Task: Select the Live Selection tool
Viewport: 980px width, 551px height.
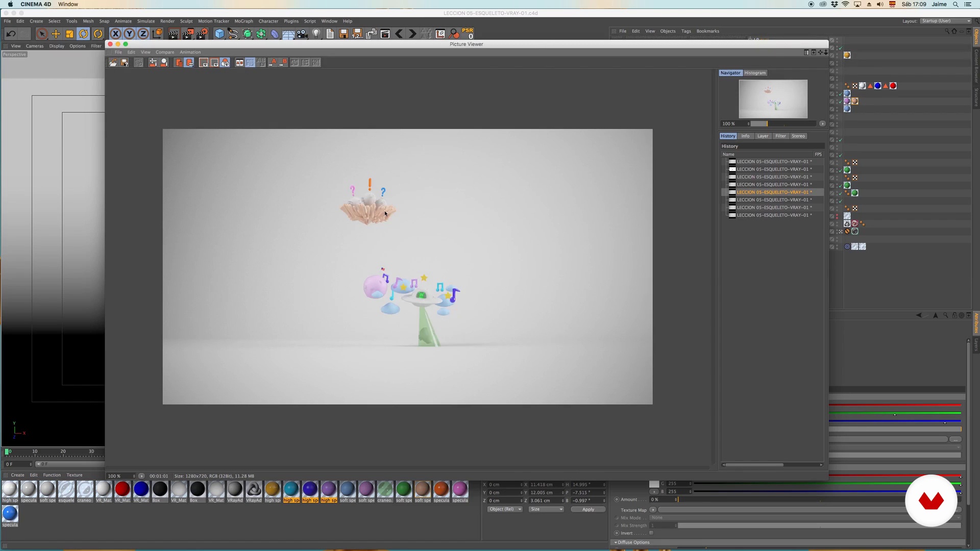Action: tap(42, 34)
